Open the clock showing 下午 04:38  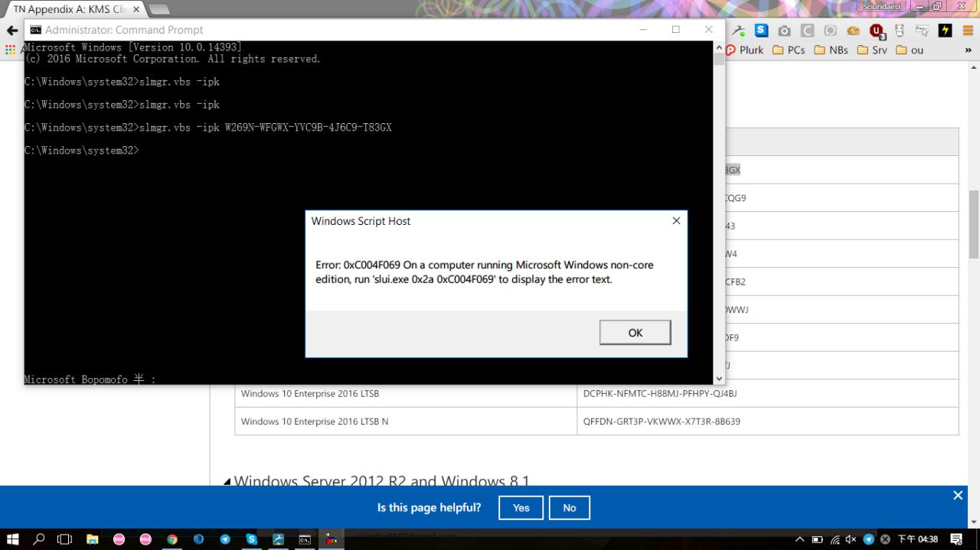coord(917,539)
